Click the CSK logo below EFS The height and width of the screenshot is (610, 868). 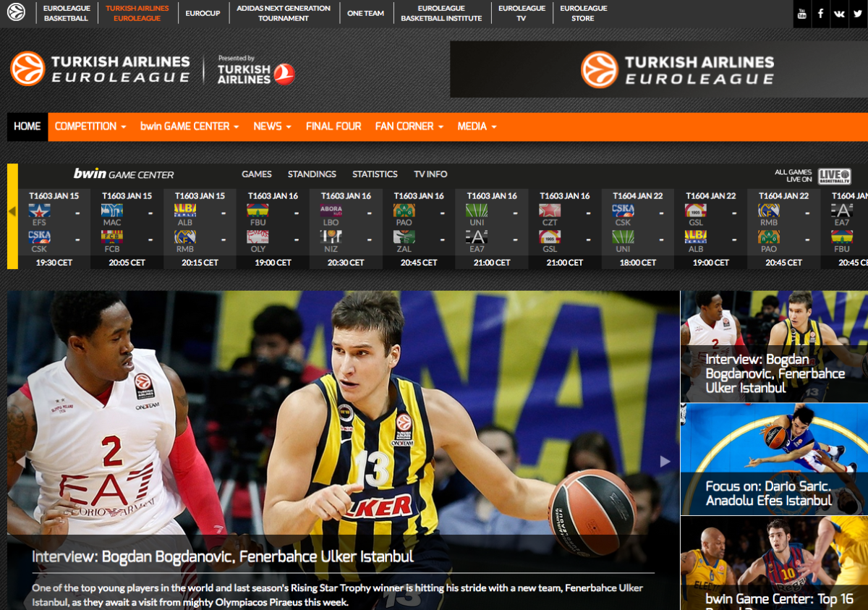(x=39, y=237)
